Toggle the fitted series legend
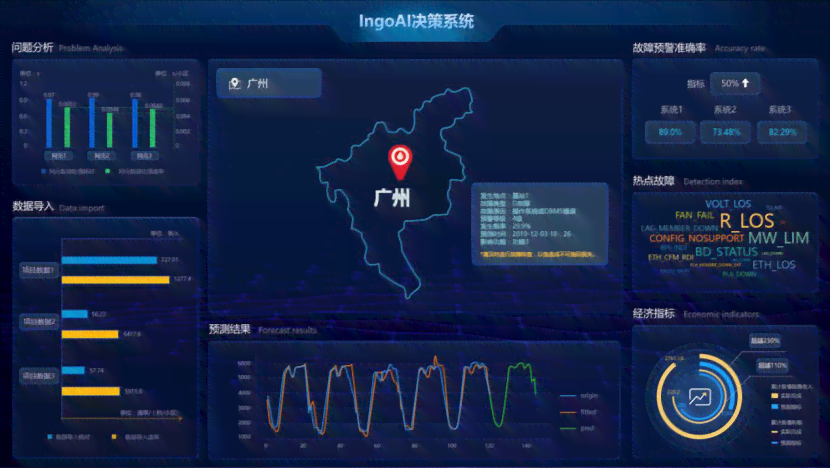Image resolution: width=830 pixels, height=468 pixels. point(578,412)
